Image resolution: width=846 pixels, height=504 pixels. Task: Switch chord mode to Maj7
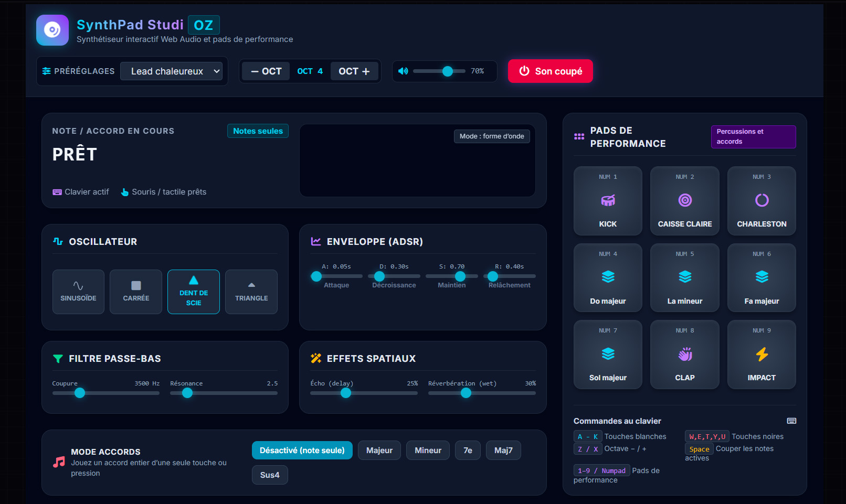point(503,451)
